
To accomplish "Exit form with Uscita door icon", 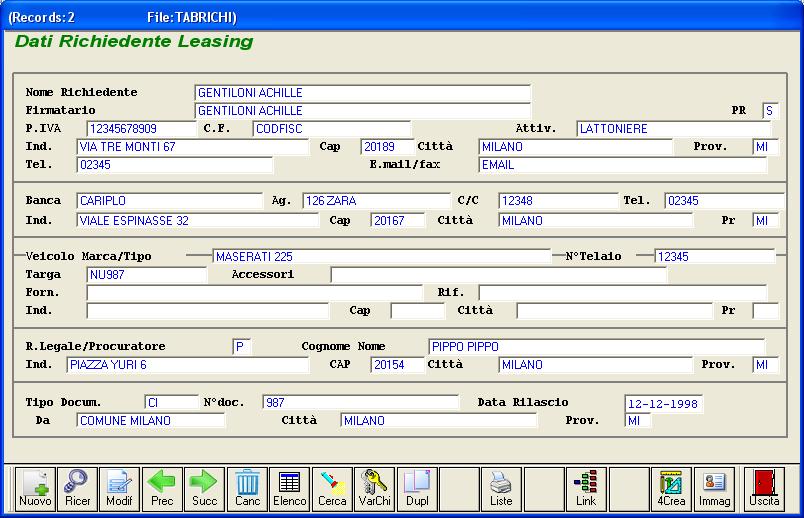I will point(764,489).
